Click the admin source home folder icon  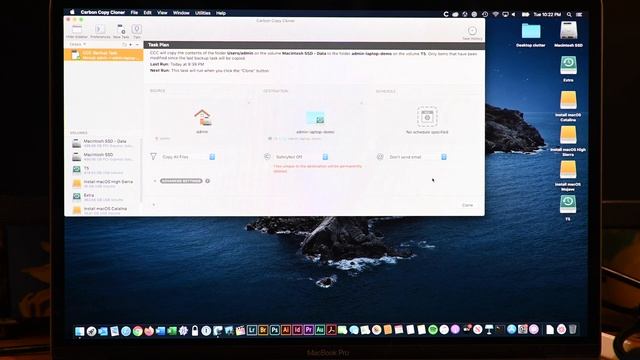pyautogui.click(x=202, y=118)
